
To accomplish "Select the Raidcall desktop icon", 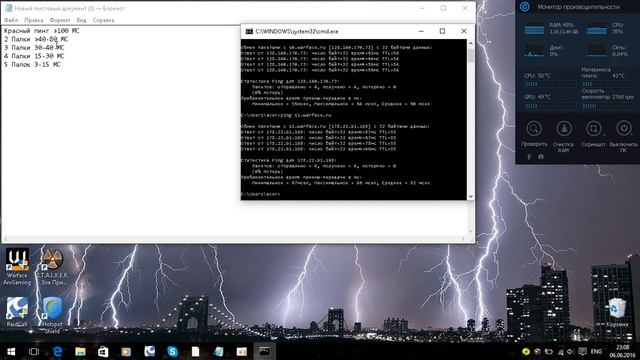I will coord(17,312).
